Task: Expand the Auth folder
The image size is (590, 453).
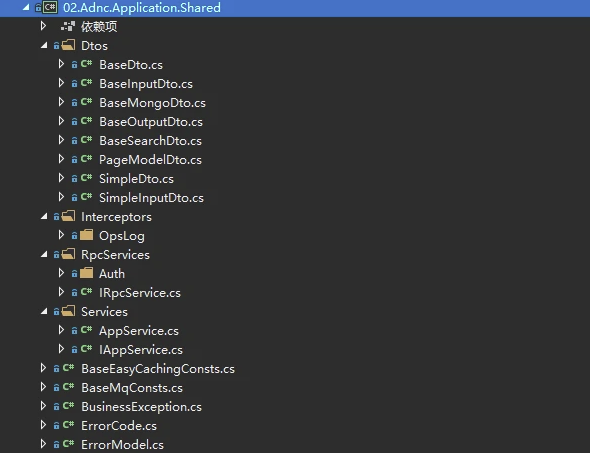Action: pos(61,273)
